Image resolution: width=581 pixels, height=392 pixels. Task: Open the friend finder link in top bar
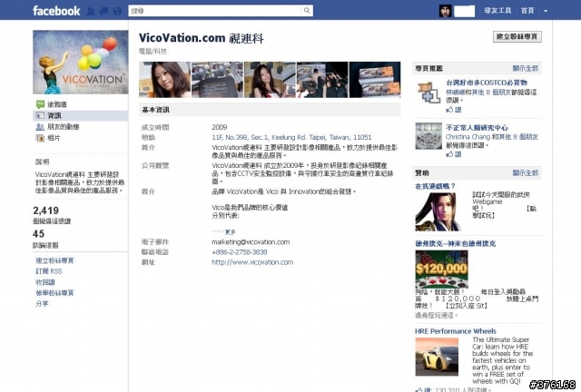[x=497, y=11]
